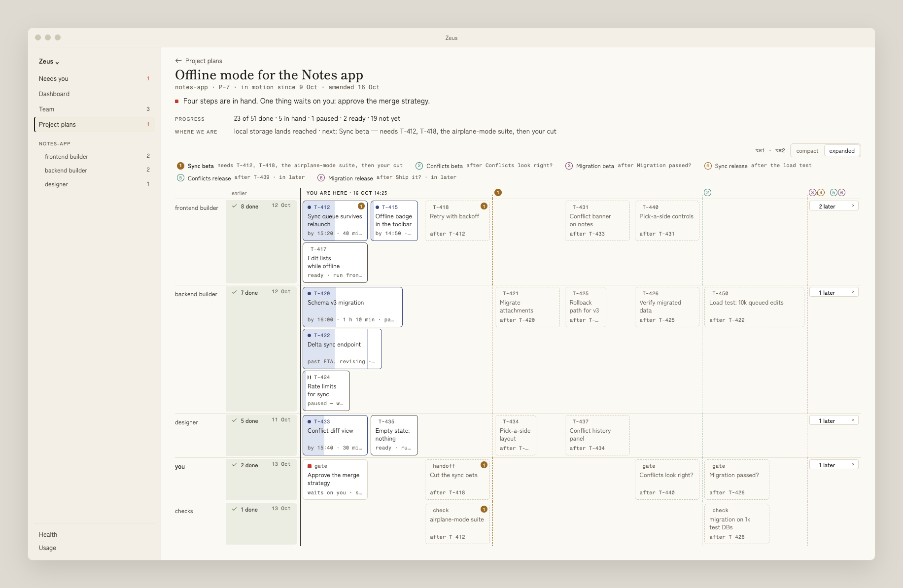Viewport: 903px width, 588px height.
Task: Open T-420 Schema v3 migration card
Action: click(x=352, y=307)
